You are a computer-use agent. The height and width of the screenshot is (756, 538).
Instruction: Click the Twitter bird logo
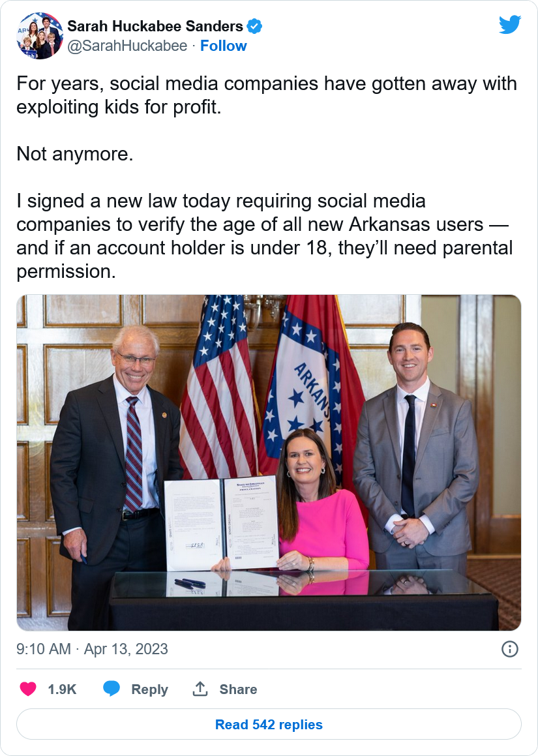[510, 25]
